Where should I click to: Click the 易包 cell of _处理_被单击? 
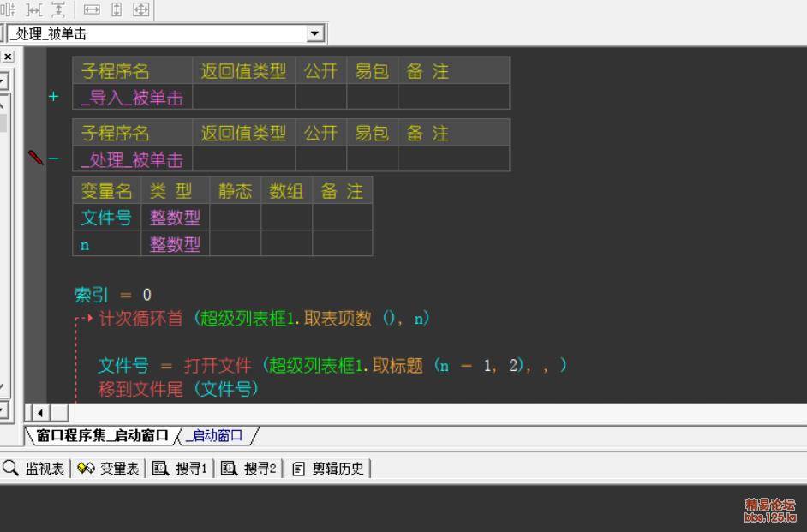coord(372,159)
